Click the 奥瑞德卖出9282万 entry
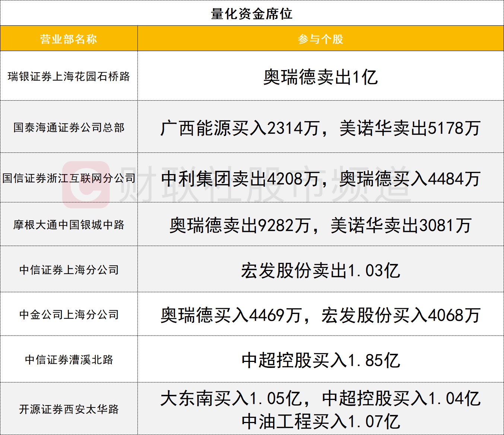 point(240,226)
